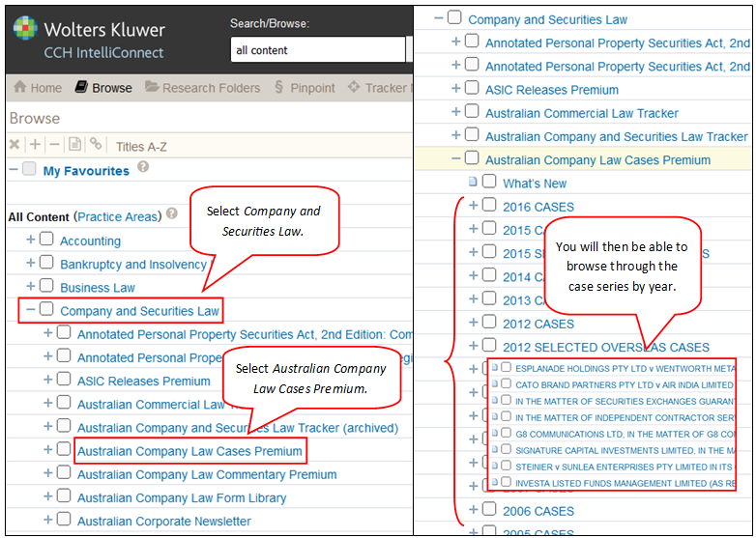
Task: Open Australian Company and Securities Law Tracker (archived)
Action: pos(238,428)
